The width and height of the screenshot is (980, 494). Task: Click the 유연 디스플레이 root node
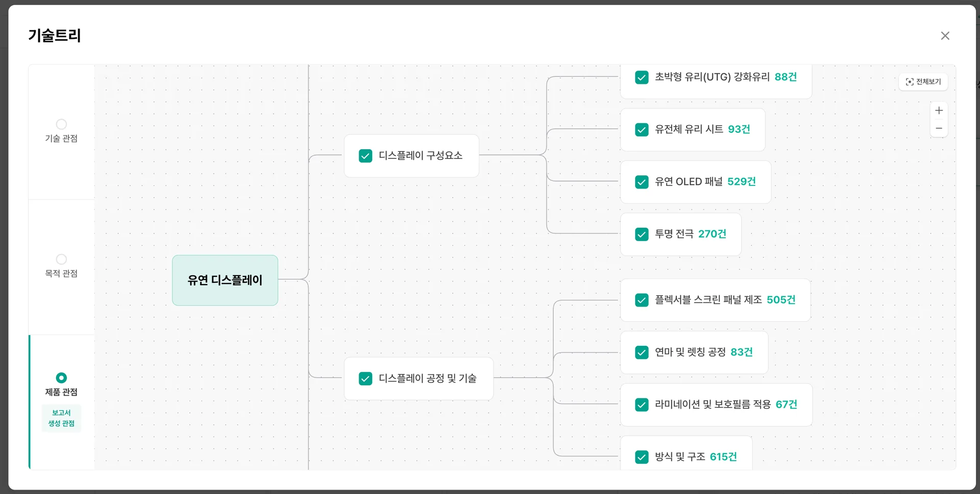pyautogui.click(x=225, y=280)
